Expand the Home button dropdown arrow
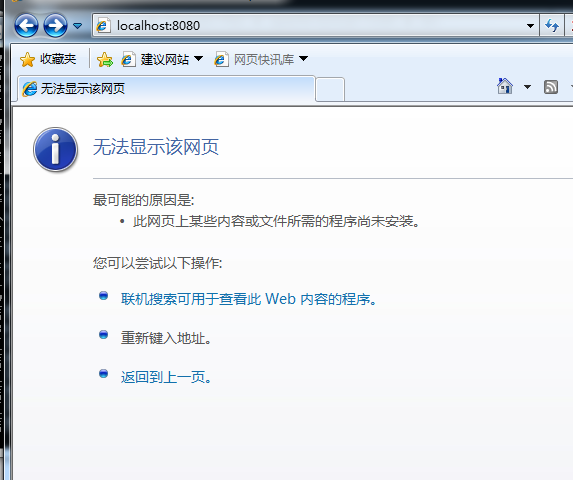The height and width of the screenshot is (480, 573). [527, 87]
